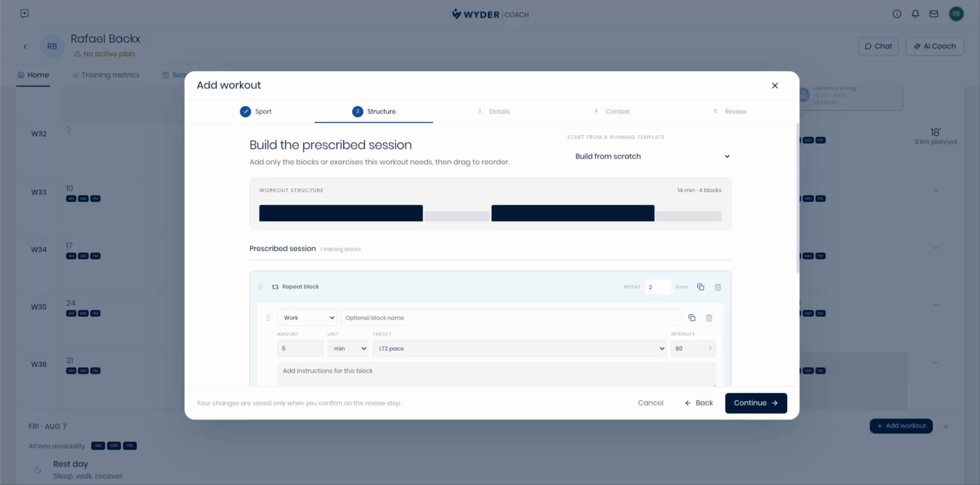Click the "FRI · AUG 7" date label
980x485 pixels.
(x=48, y=427)
